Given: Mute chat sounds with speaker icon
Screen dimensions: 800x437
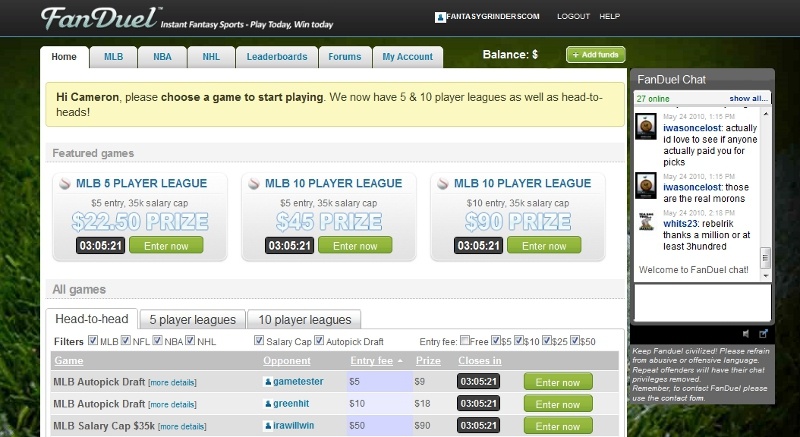Looking at the screenshot, I should [746, 333].
